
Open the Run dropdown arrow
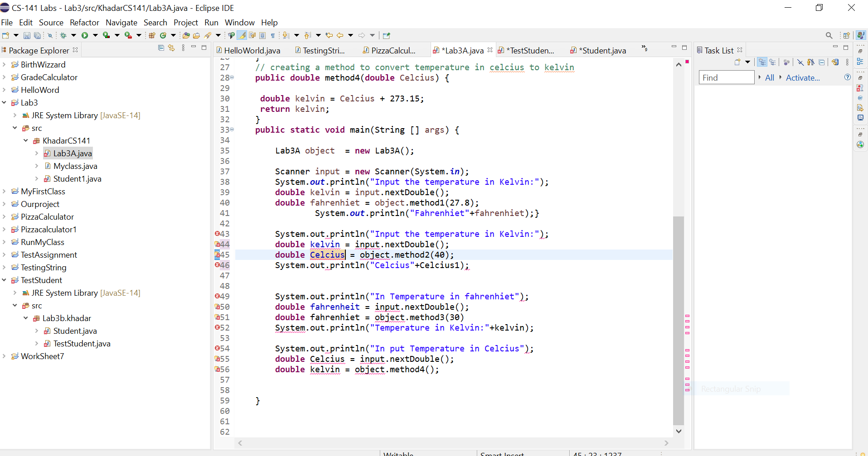click(x=95, y=35)
